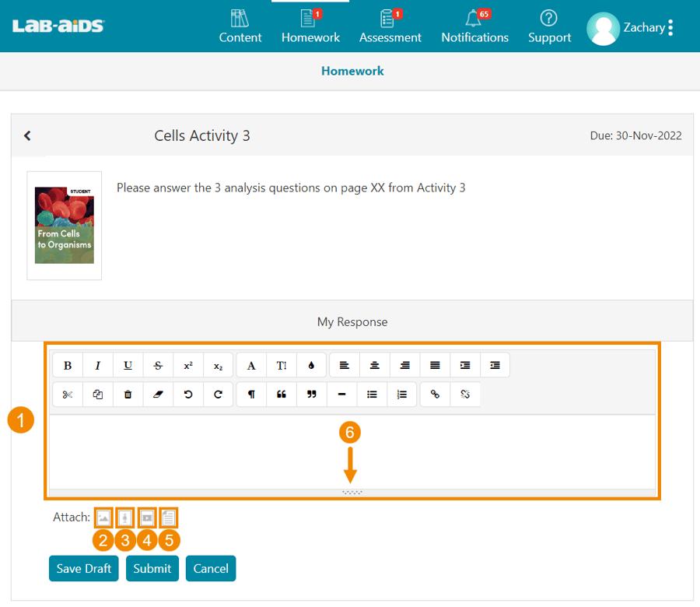Viewport: 700px width, 607px height.
Task: Open the paragraph format menu
Action: point(251,395)
